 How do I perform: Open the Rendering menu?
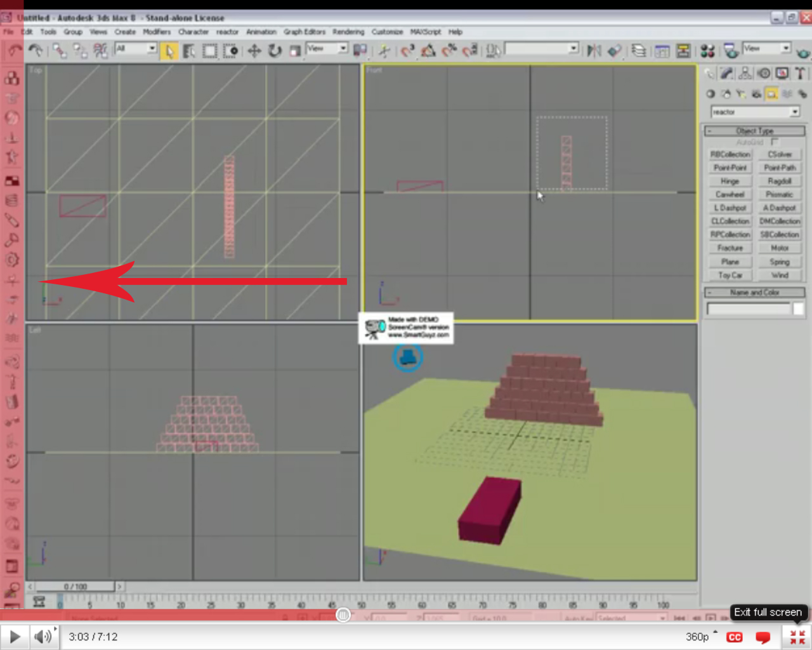[x=348, y=32]
